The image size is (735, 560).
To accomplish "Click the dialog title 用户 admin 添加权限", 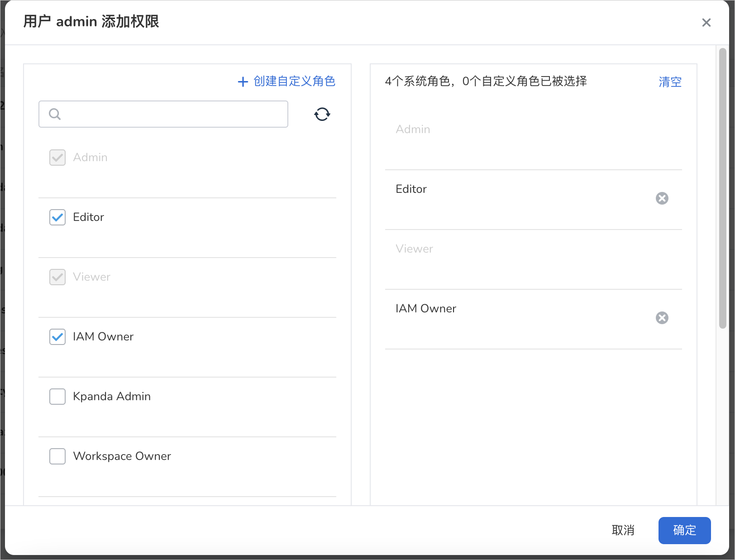I will 91,22.
